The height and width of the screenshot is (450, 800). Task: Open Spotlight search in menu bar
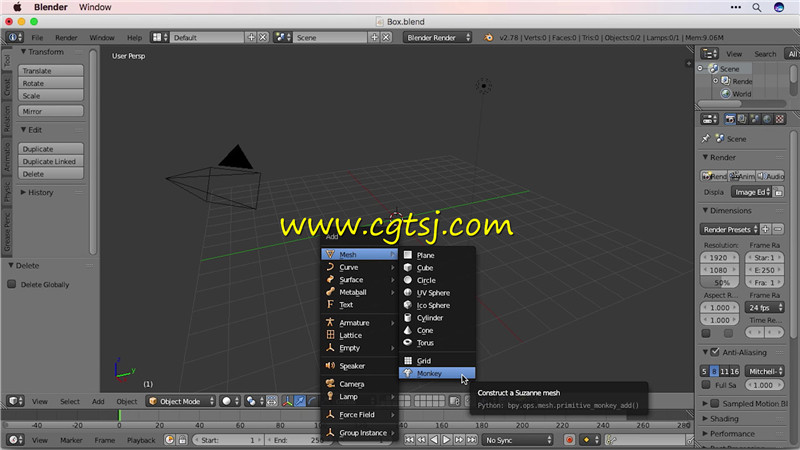pyautogui.click(x=757, y=7)
